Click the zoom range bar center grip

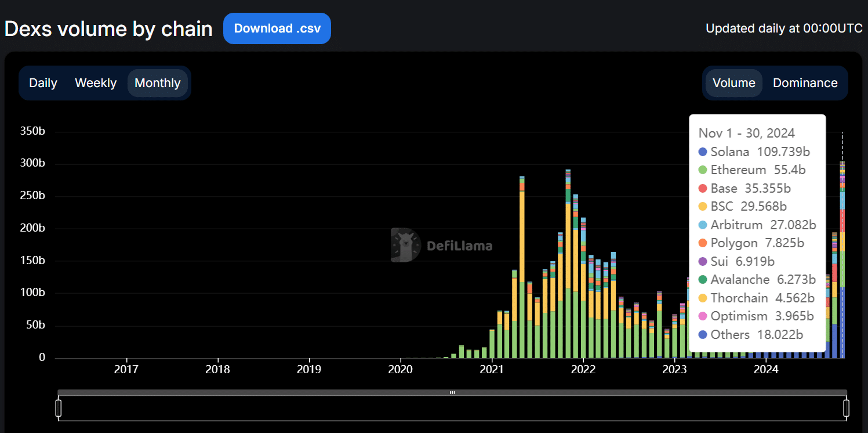coord(452,393)
